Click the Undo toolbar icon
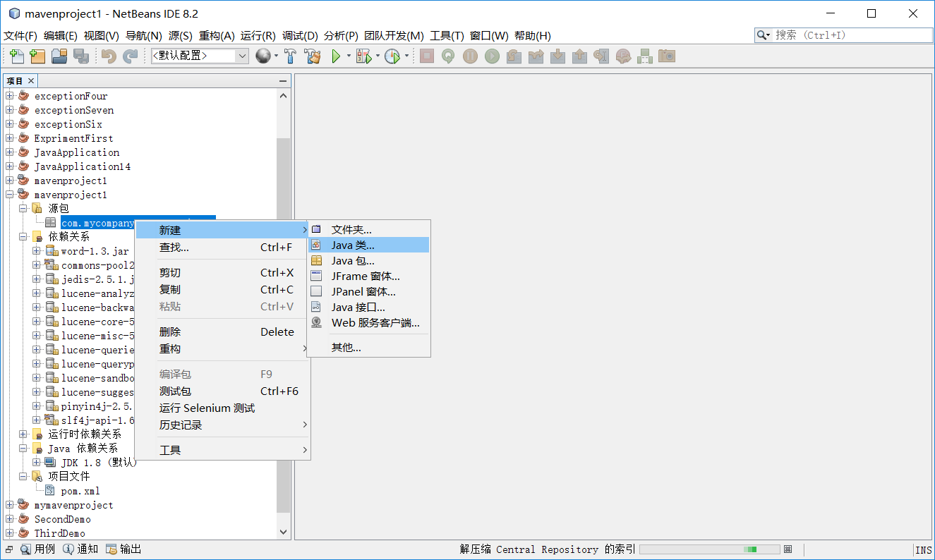The image size is (935, 560). [109, 56]
